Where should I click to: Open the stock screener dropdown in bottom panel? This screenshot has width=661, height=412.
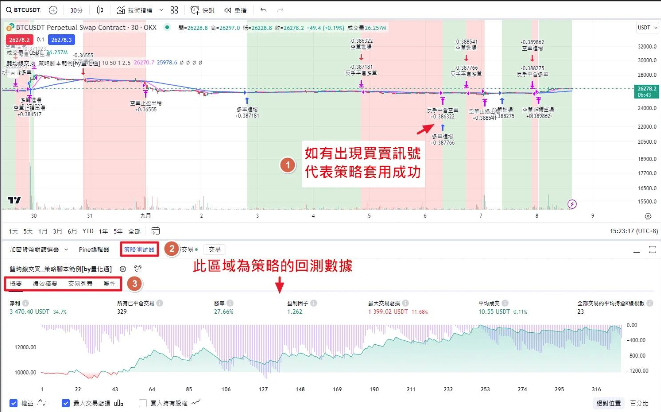coord(39,250)
